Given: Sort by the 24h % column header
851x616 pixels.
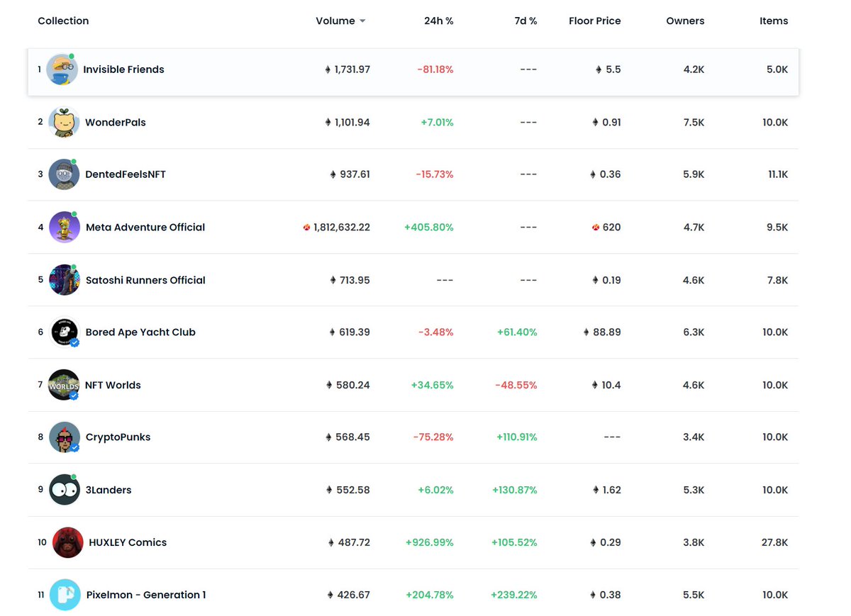Looking at the screenshot, I should coord(439,21).
